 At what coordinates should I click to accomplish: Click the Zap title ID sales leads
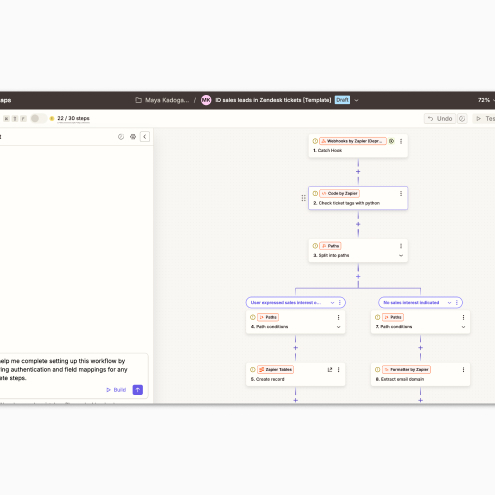pyautogui.click(x=273, y=100)
